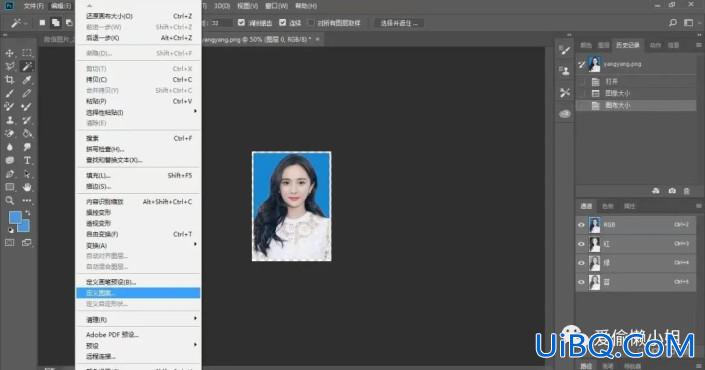Hide the Red channel (红) eye
The width and height of the screenshot is (705, 370).
581,244
